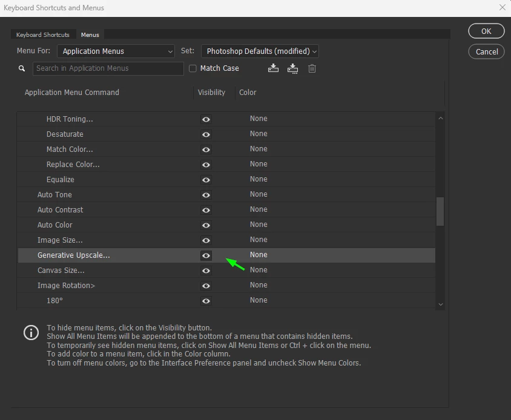Click the list scrollbar thumb

pos(440,211)
